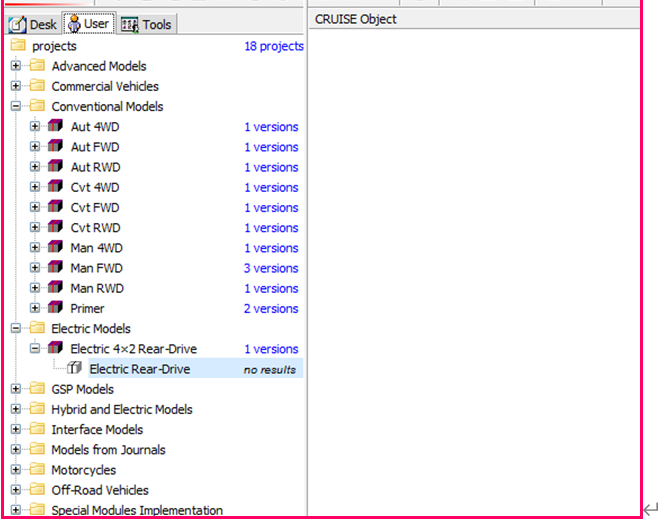Click the Aut RWD project cube icon
This screenshot has height=521, width=659.
click(x=55, y=166)
